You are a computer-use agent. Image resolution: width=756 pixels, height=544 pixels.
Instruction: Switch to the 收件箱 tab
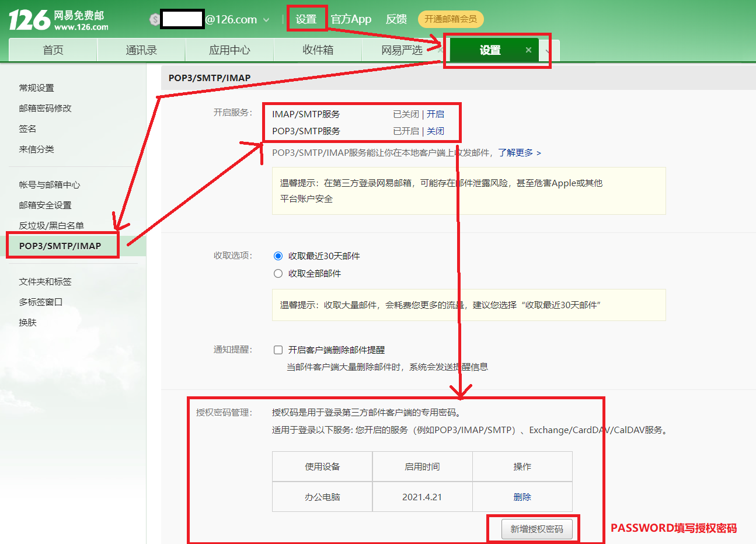[x=318, y=50]
